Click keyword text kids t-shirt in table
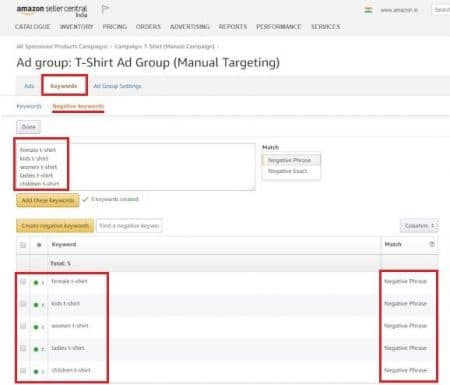Screen dimensions: 450x385 point(65,303)
